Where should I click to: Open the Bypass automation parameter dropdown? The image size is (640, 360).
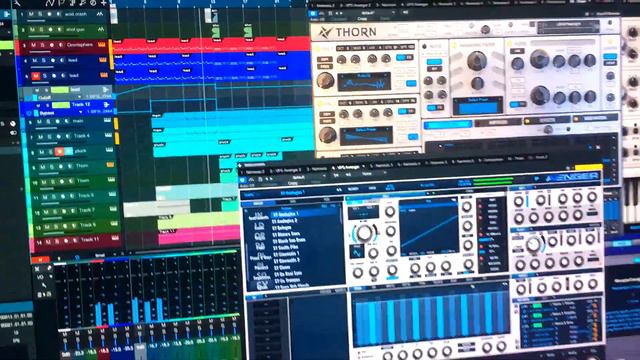(80, 112)
